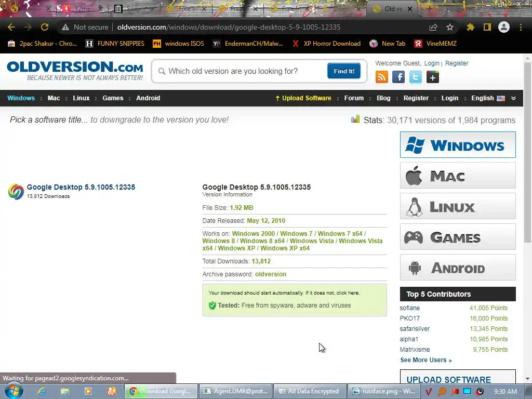
Task: Click Upload Software in the nav bar
Action: (303, 98)
